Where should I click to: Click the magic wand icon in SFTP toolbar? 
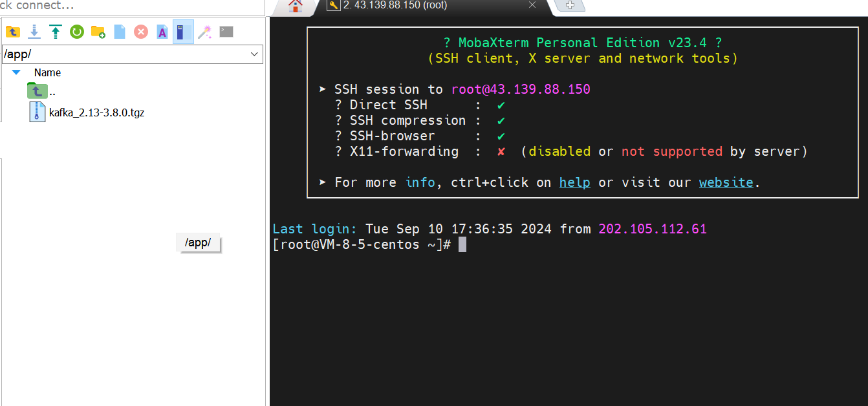tap(204, 32)
